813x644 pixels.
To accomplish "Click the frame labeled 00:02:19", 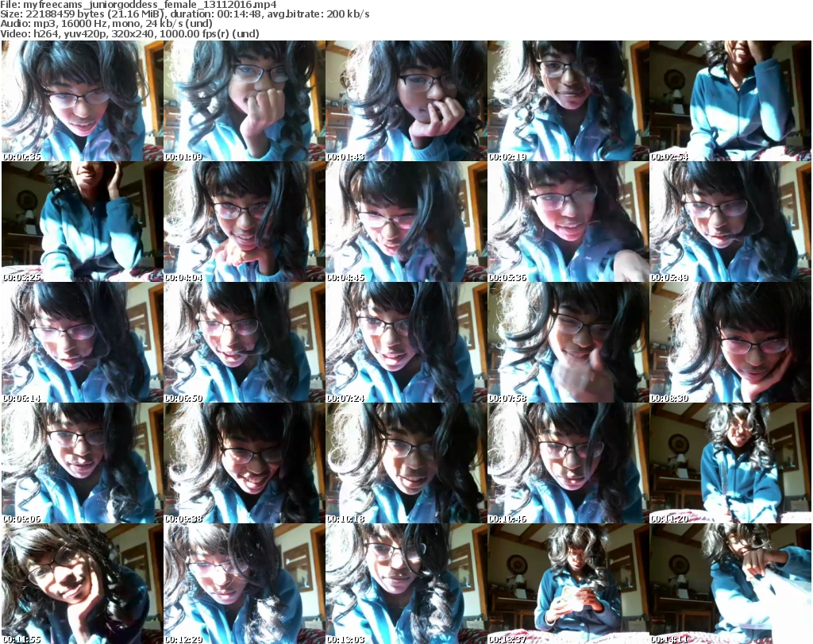I will point(568,101).
